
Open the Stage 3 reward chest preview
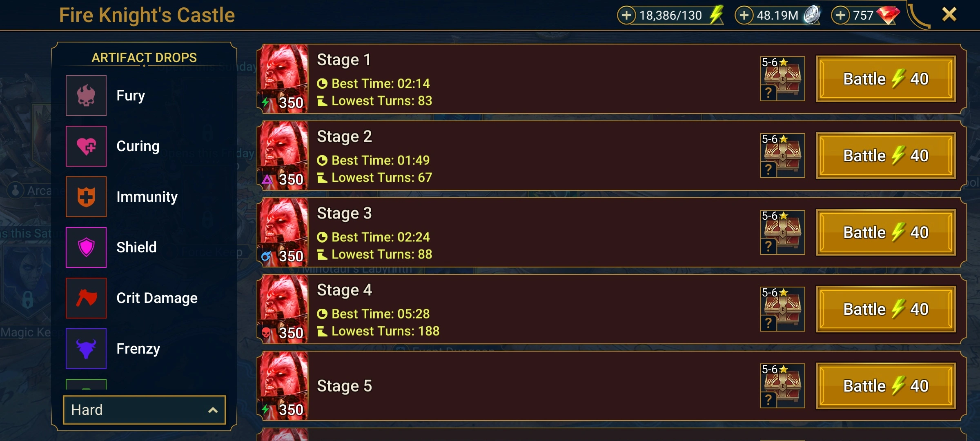coord(782,232)
